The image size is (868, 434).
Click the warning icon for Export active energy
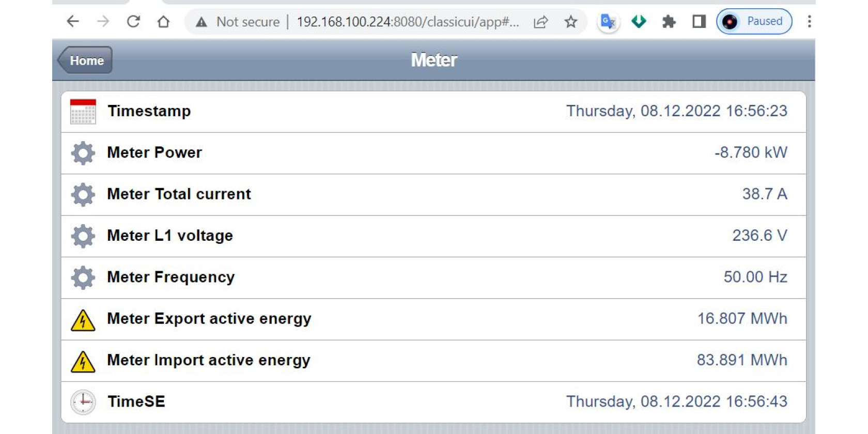83,320
